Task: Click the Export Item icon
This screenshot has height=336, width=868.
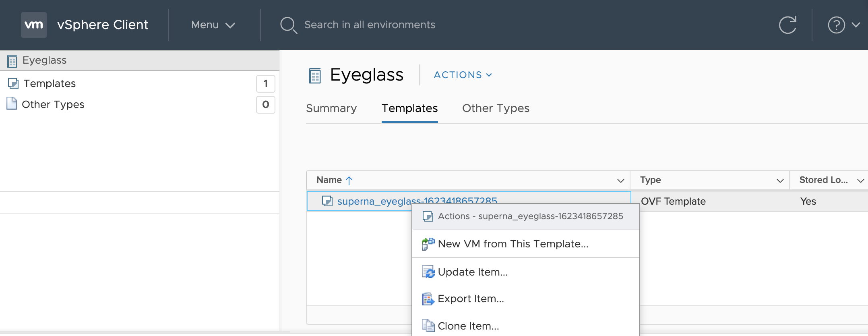Action: tap(428, 299)
